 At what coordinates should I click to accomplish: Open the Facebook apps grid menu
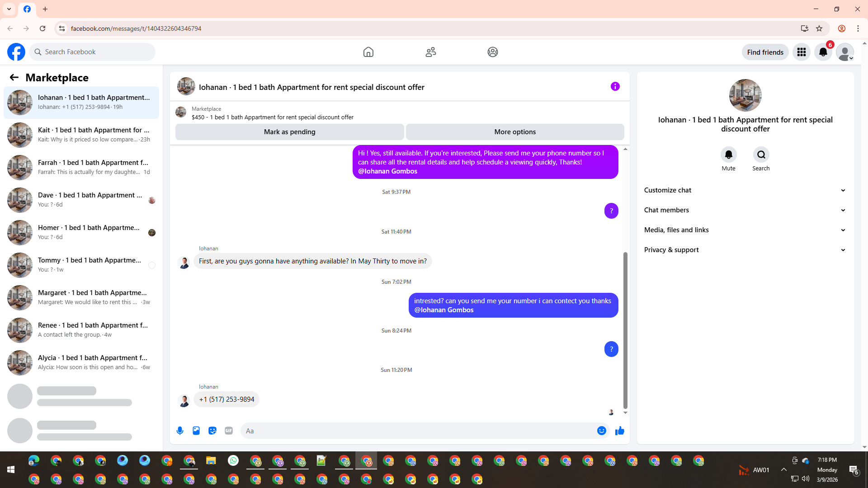point(801,52)
